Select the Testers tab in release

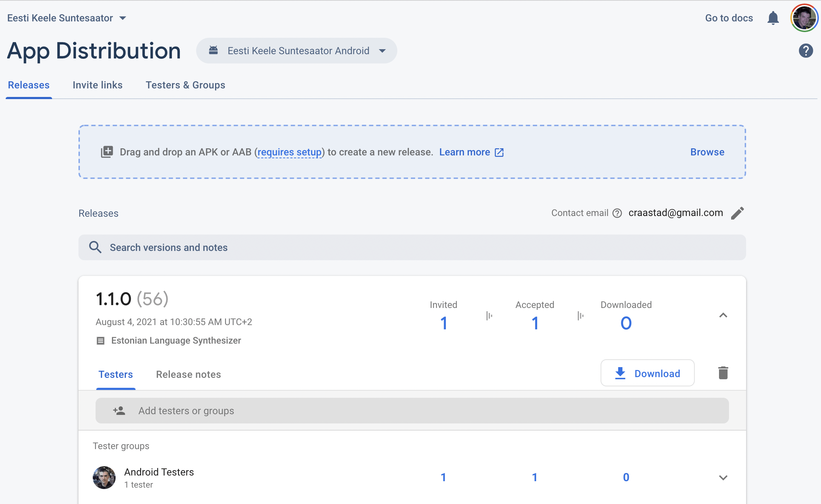pyautogui.click(x=116, y=375)
